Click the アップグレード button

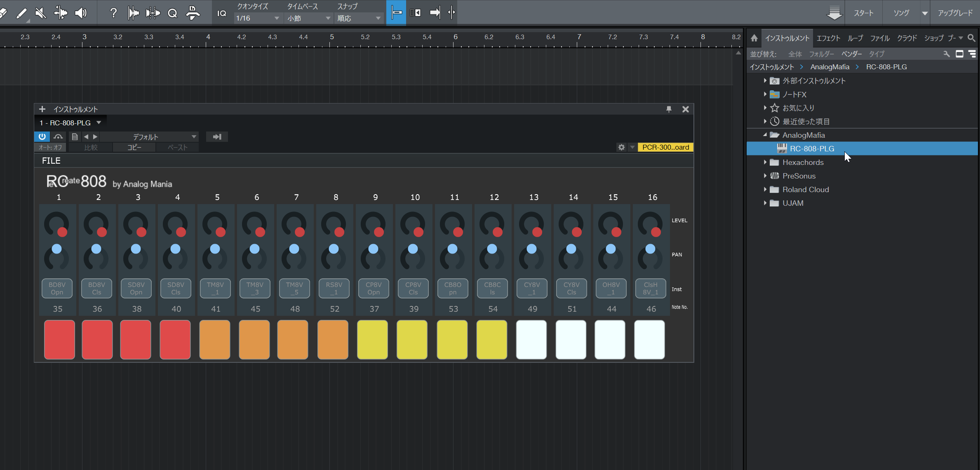point(955,13)
